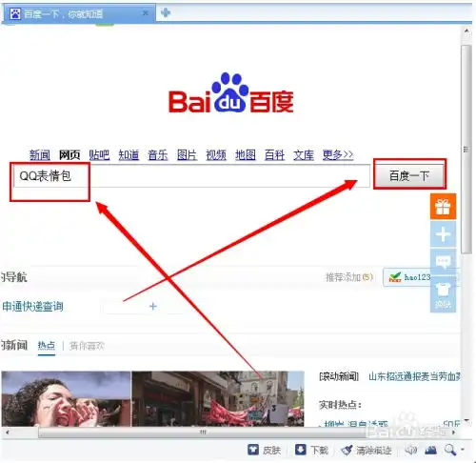Open the chat bubble sidebar icon

pos(443,262)
